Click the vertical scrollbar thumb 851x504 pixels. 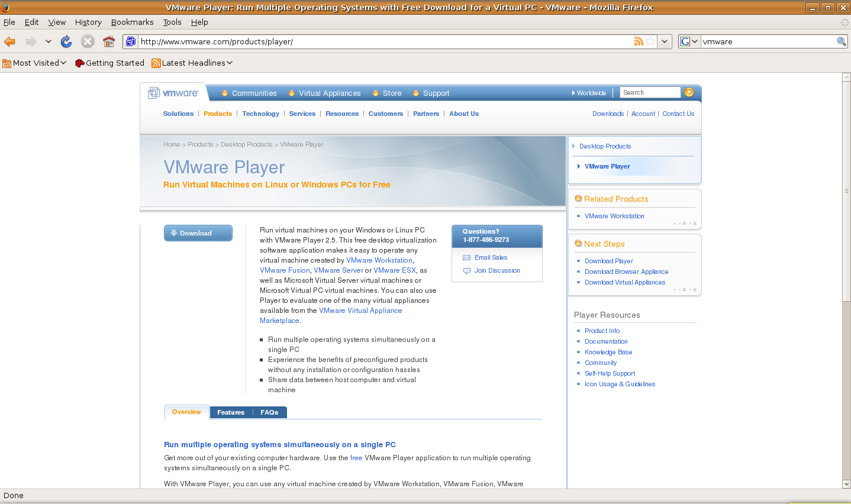(x=846, y=191)
